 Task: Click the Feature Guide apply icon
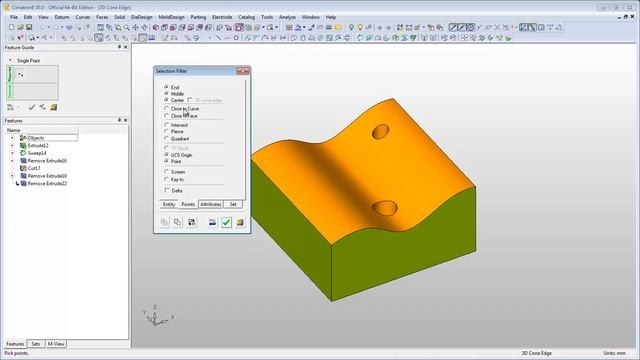[42, 107]
